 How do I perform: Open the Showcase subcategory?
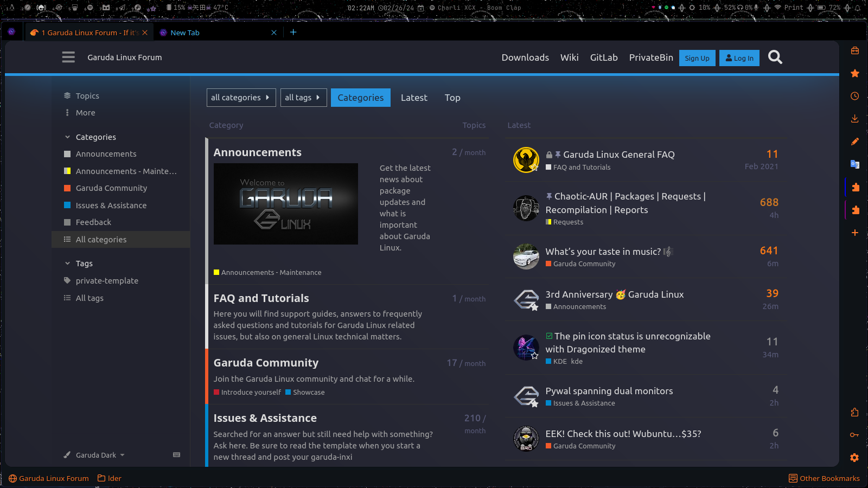(x=305, y=392)
